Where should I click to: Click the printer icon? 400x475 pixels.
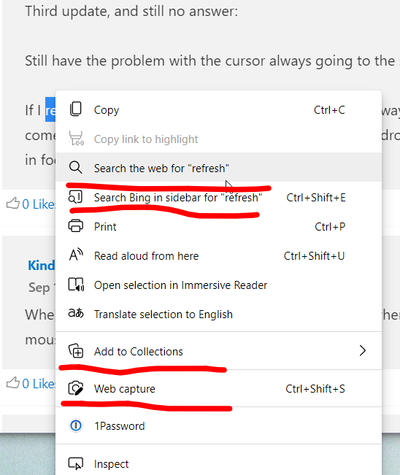[76, 226]
